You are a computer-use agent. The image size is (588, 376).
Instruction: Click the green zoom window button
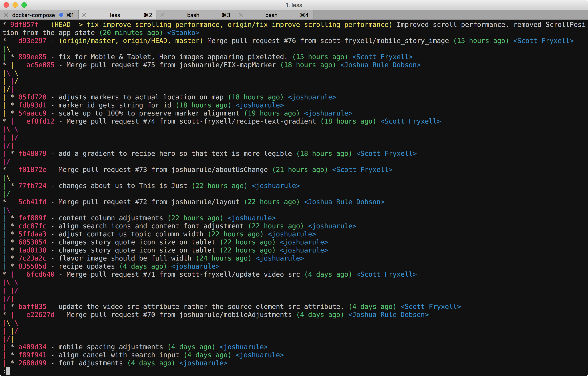24,5
